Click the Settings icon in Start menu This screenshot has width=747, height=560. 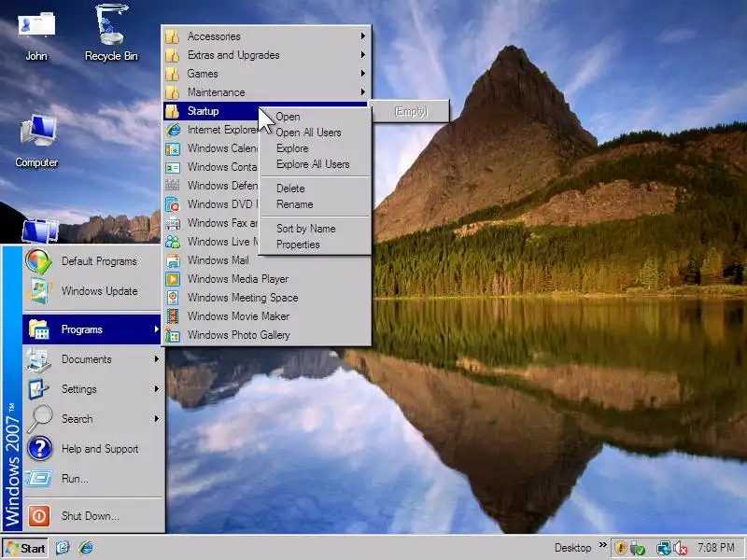coord(38,388)
